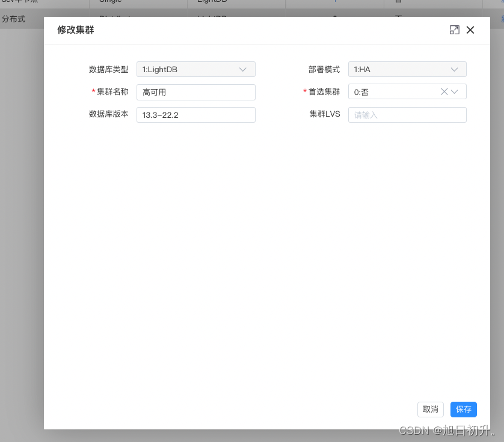Open the 部署模式 combo box showing 1:HA

tap(407, 69)
